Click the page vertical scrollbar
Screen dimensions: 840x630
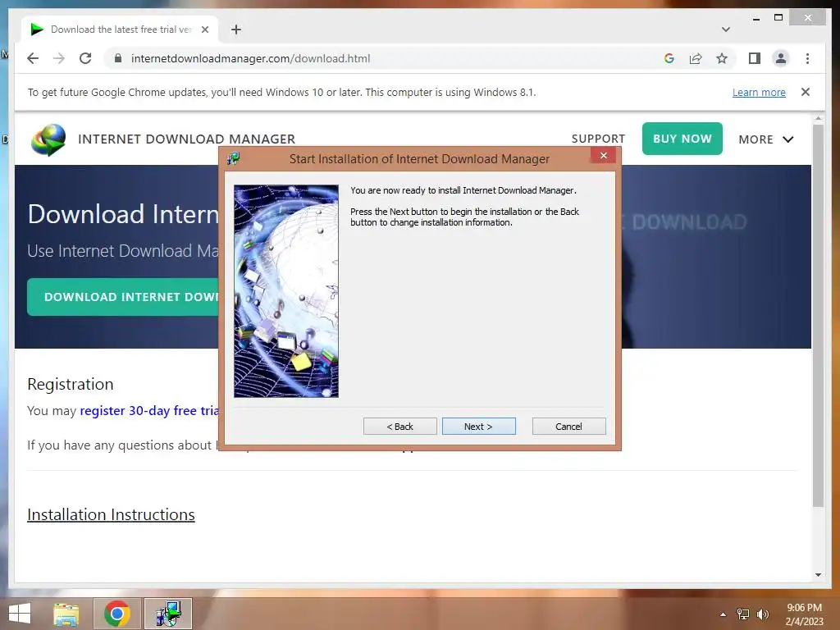818,316
